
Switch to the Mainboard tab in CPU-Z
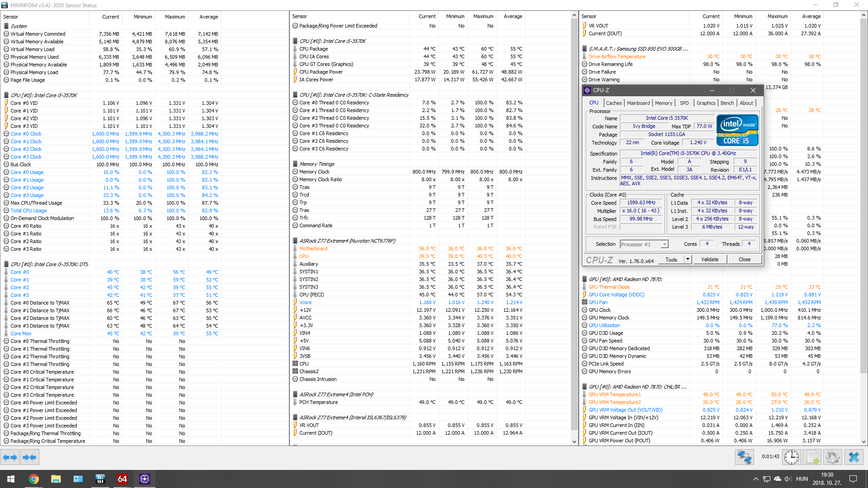(x=638, y=103)
